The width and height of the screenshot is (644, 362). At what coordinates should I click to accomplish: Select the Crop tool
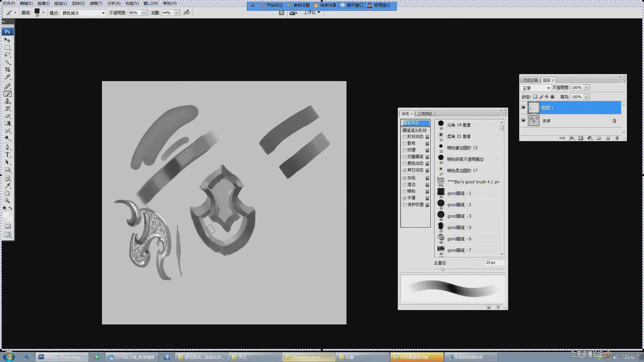tap(7, 70)
